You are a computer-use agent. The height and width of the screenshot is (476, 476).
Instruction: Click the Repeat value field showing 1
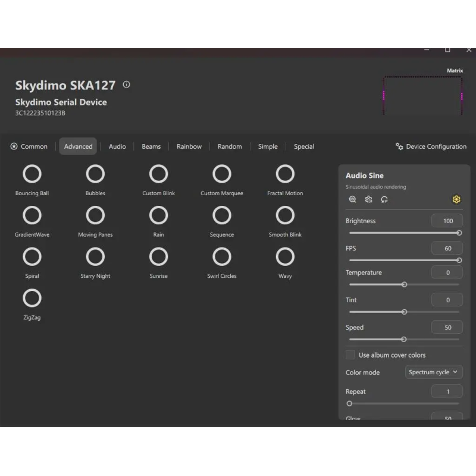(447, 392)
